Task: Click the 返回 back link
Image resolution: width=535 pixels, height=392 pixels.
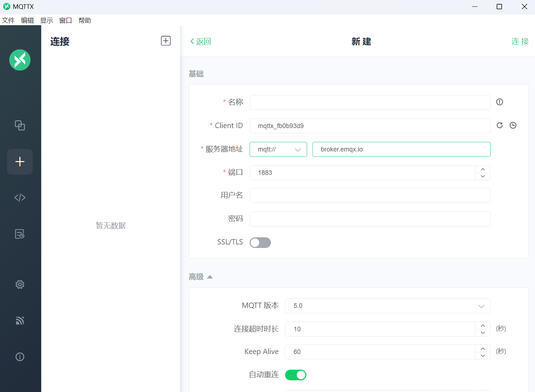Action: pyautogui.click(x=200, y=41)
